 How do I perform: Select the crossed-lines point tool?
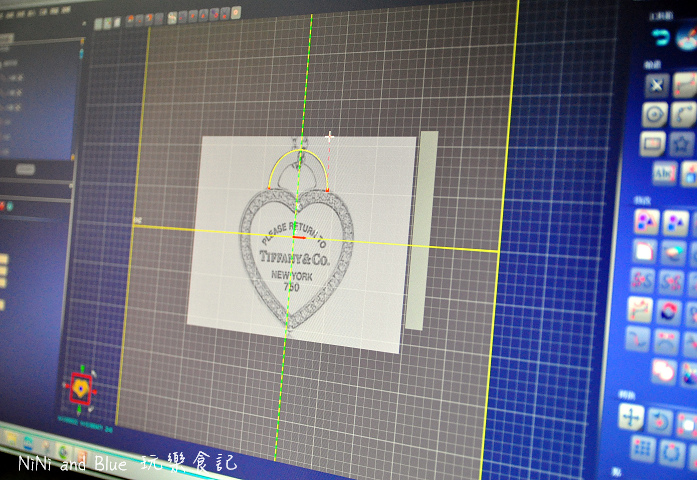click(x=657, y=85)
